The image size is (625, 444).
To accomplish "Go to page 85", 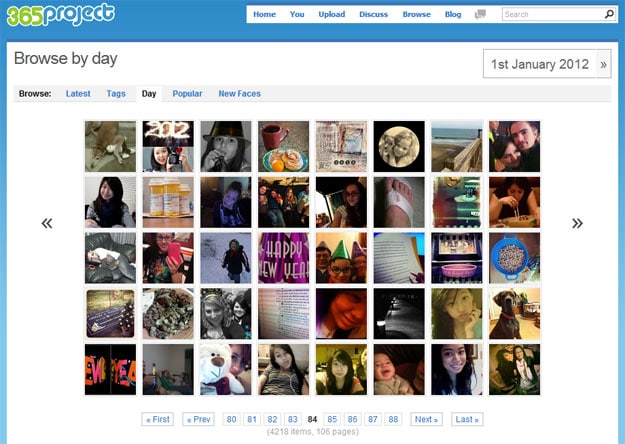I will [x=332, y=419].
